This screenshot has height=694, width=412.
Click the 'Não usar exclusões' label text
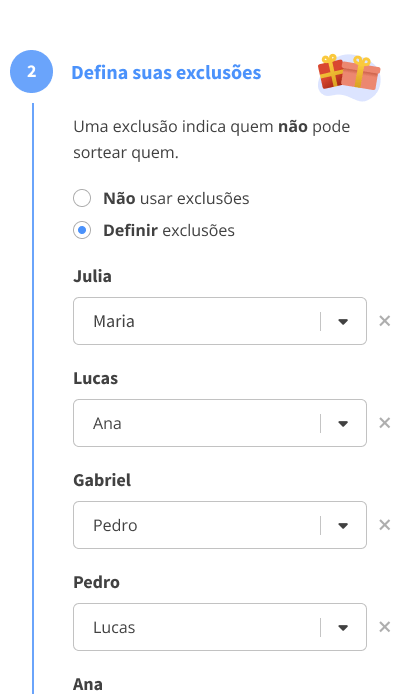[x=176, y=198]
